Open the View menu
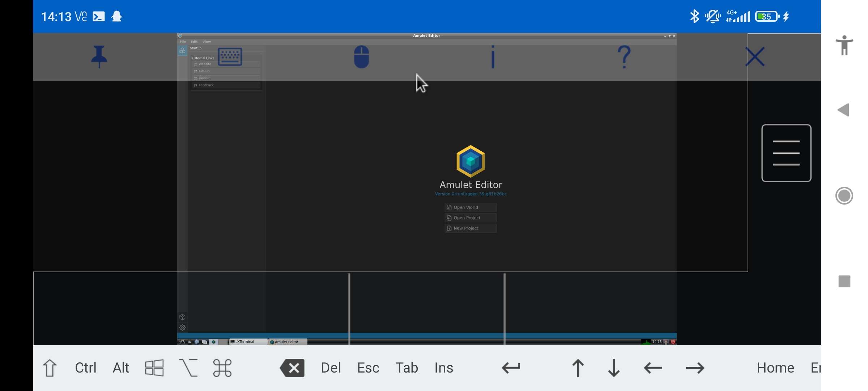The width and height of the screenshot is (868, 391). [x=207, y=42]
